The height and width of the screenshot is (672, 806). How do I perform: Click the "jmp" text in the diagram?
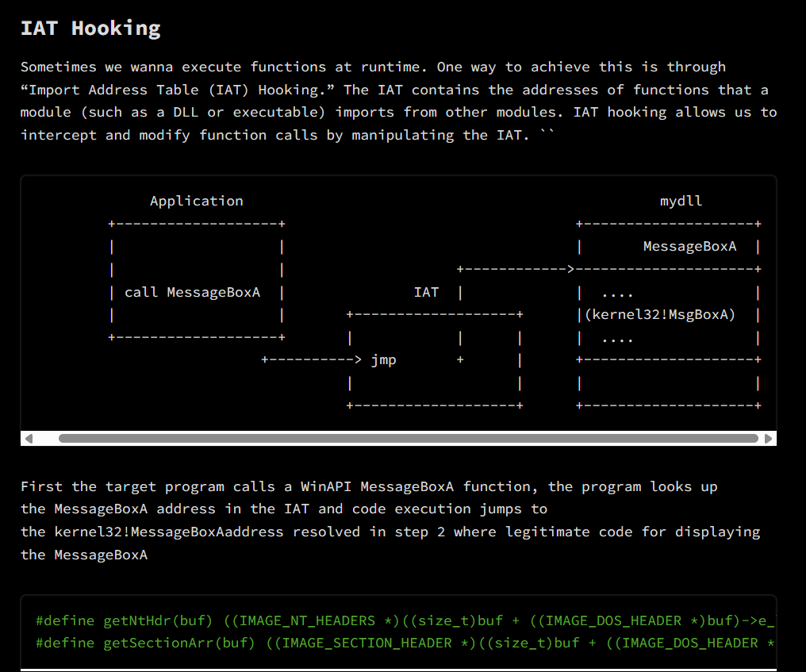pos(383,360)
